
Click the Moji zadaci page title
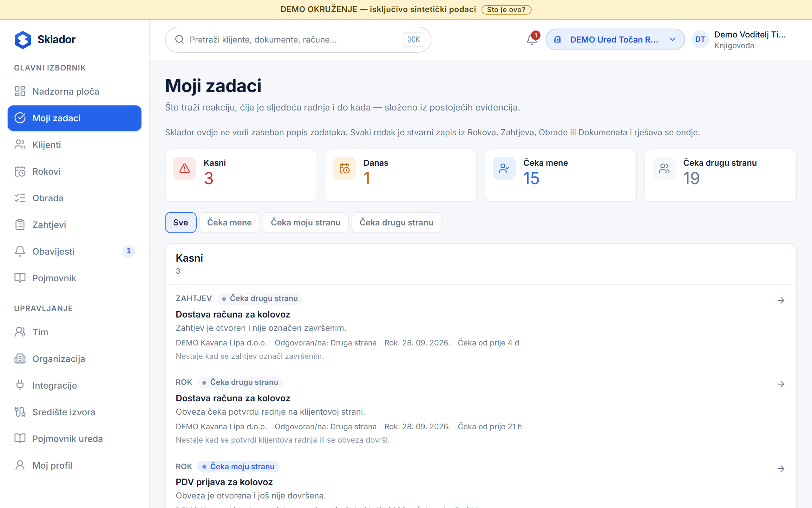pyautogui.click(x=213, y=85)
